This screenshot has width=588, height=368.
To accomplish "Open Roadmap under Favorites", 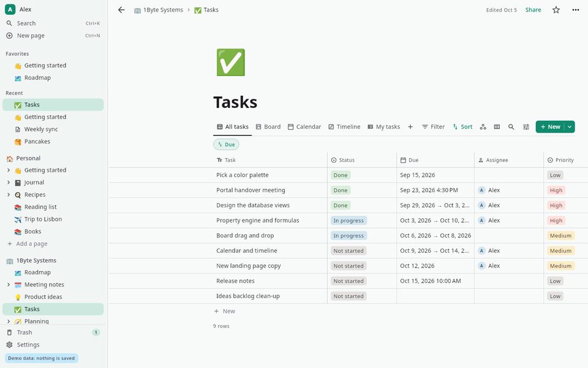I will pyautogui.click(x=53, y=78).
